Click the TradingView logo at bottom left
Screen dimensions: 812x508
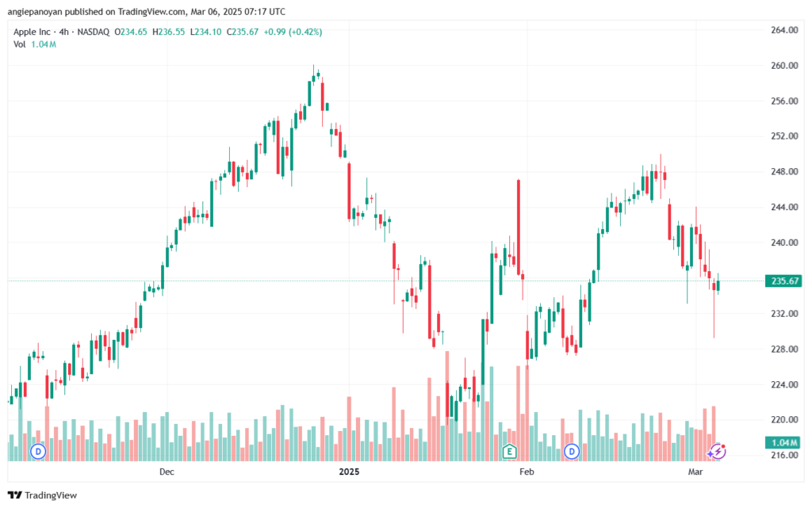pyautogui.click(x=43, y=495)
